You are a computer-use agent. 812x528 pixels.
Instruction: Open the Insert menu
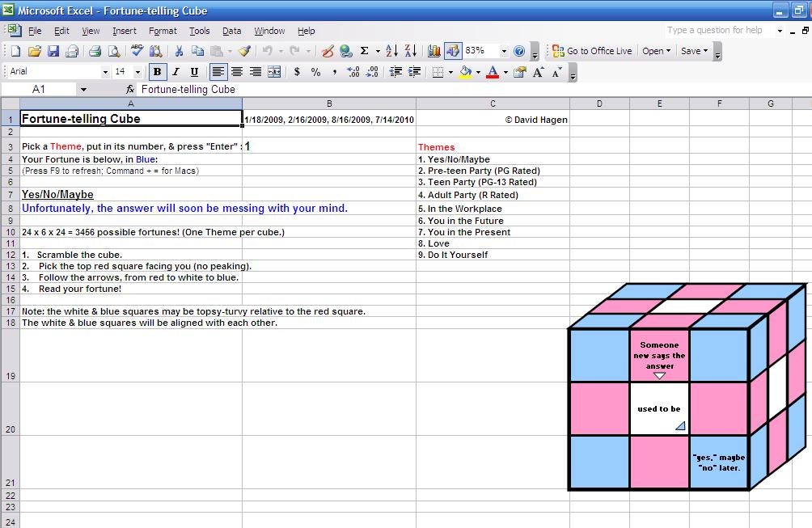point(125,31)
